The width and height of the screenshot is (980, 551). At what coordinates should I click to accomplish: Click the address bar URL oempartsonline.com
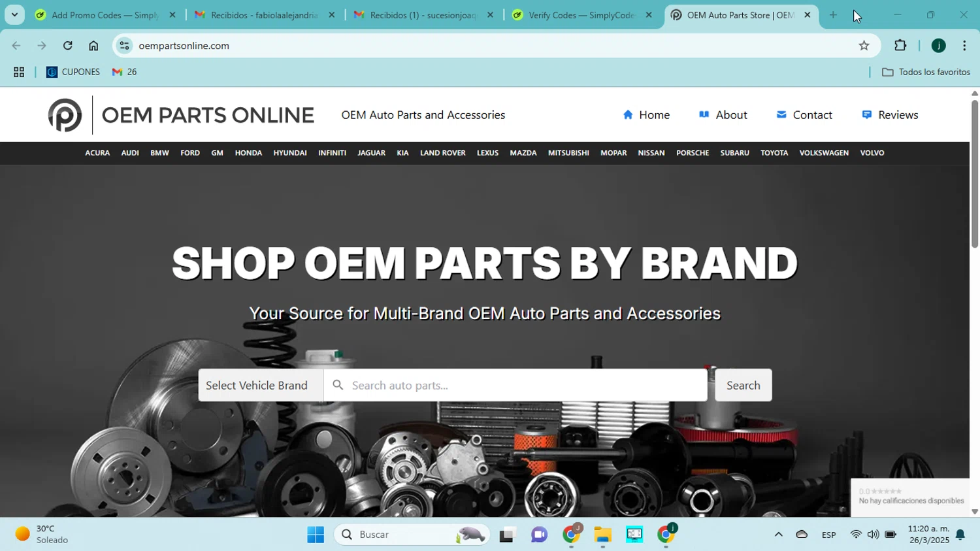click(184, 46)
